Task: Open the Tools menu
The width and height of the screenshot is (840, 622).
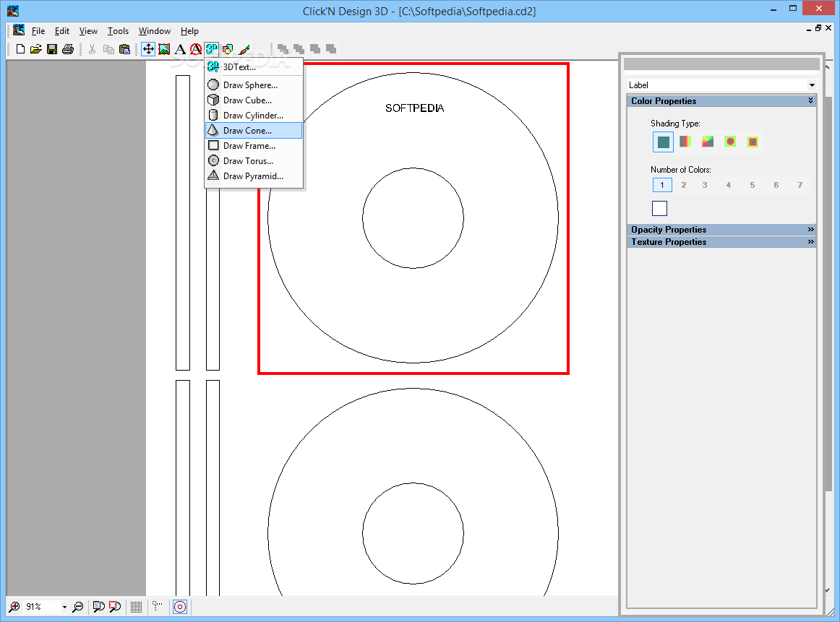Action: (x=118, y=31)
